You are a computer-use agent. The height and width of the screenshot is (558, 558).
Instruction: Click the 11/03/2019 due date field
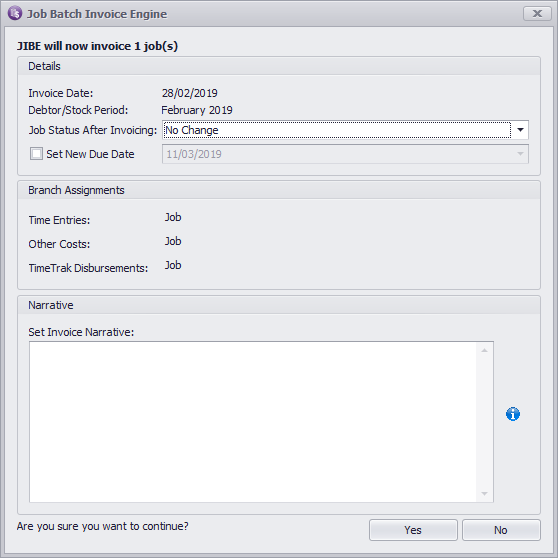(345, 154)
